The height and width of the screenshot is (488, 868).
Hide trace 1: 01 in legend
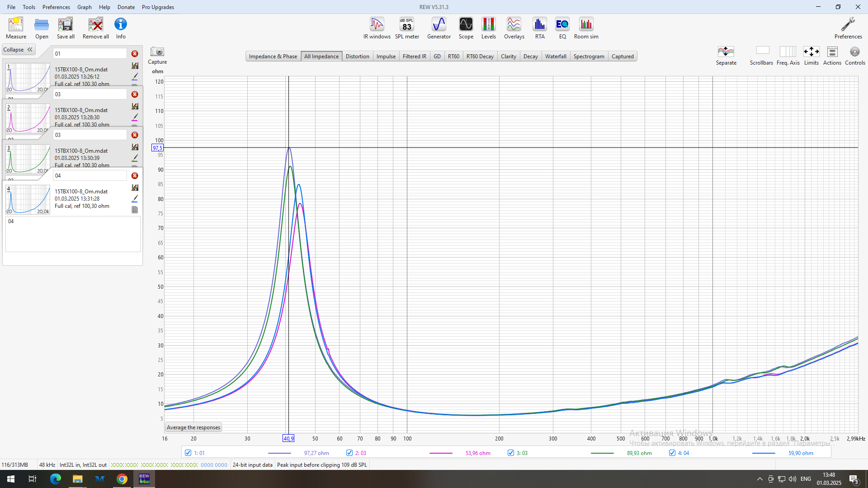pyautogui.click(x=188, y=453)
